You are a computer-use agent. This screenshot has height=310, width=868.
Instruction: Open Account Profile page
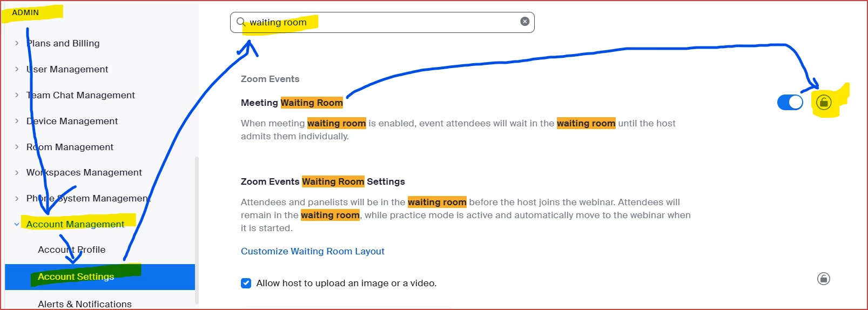click(72, 250)
